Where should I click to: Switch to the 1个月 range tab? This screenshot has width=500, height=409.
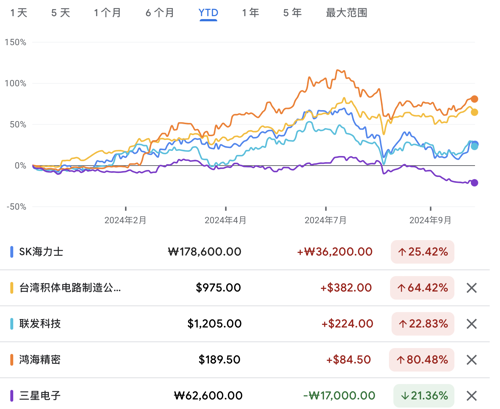click(107, 13)
